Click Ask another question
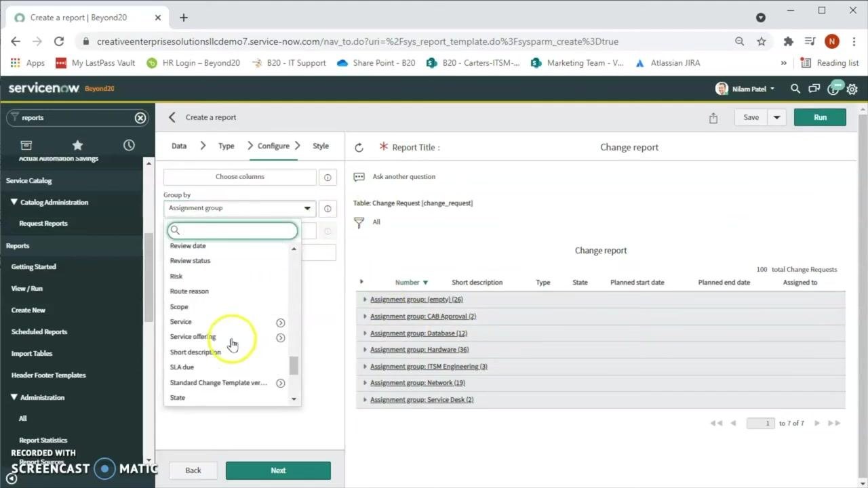Screen dimensions: 868x488 click(404, 176)
